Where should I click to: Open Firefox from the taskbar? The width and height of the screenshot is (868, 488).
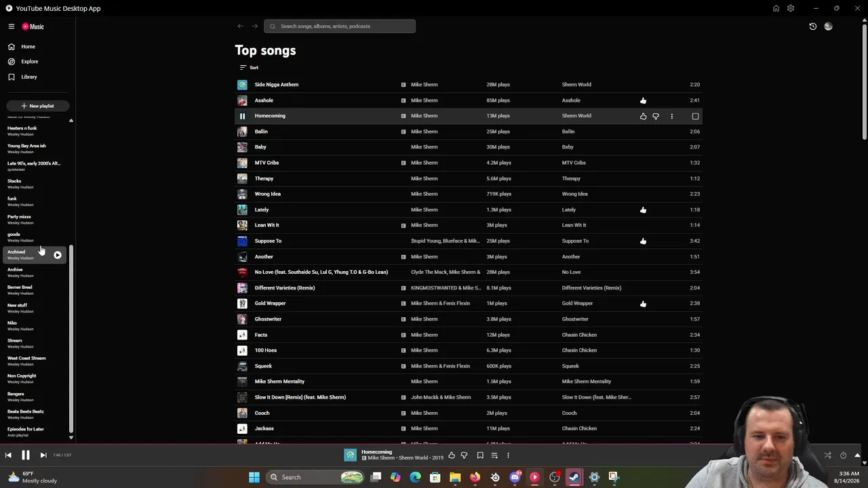475,477
